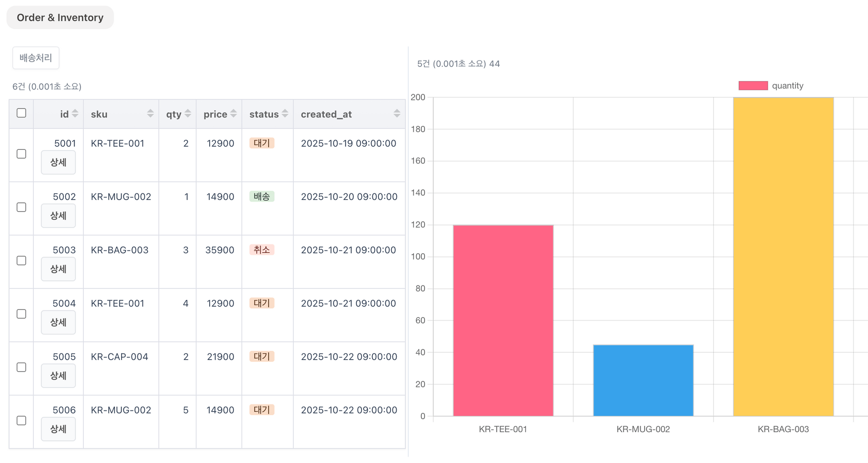Sort orders by qty column
Viewport: 868px width, 463px height.
pyautogui.click(x=187, y=114)
